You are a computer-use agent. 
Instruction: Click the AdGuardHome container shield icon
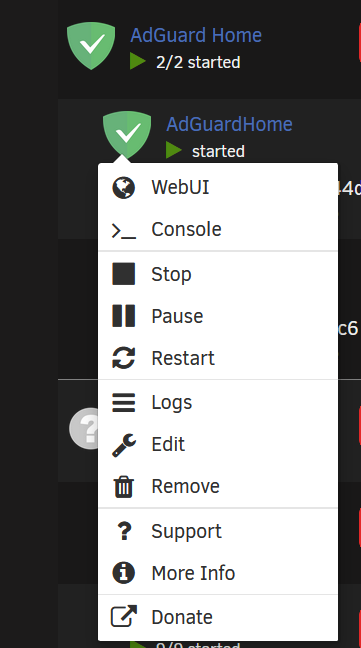127,134
